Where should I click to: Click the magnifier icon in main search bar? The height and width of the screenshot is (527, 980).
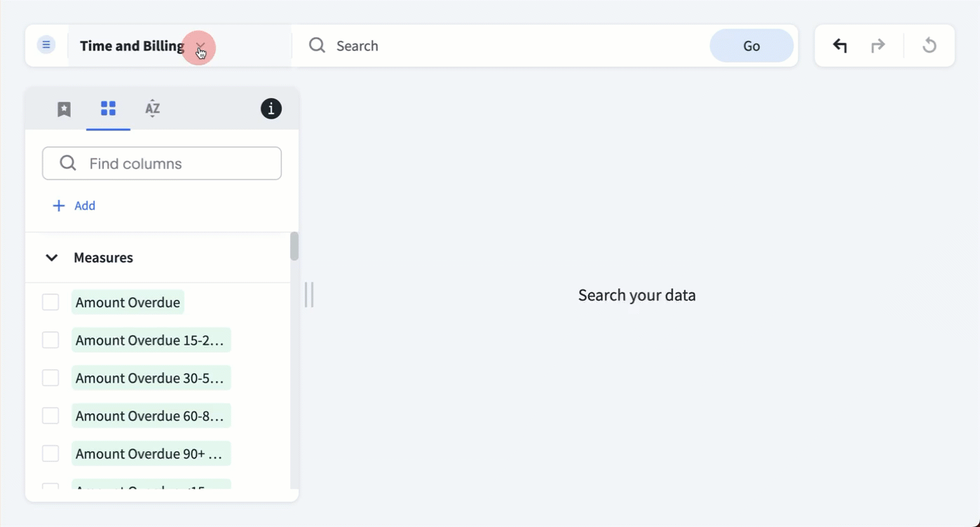tap(317, 46)
